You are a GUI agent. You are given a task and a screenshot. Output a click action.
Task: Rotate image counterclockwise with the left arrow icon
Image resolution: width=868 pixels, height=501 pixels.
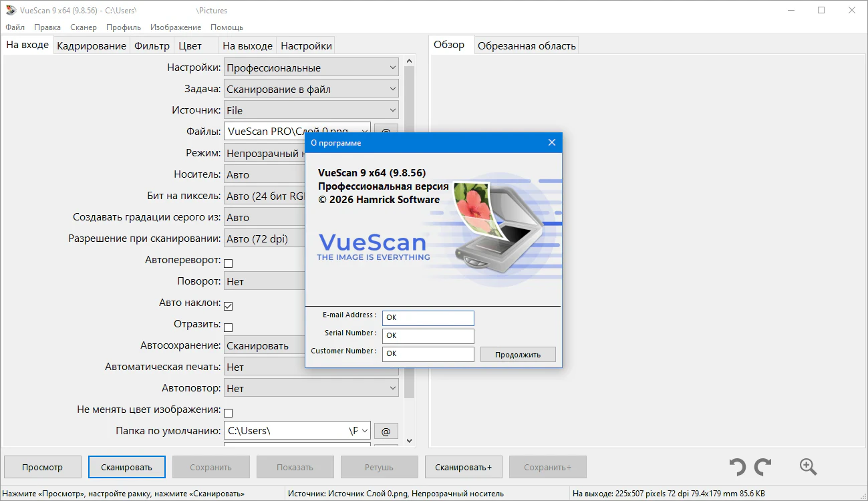tap(737, 467)
